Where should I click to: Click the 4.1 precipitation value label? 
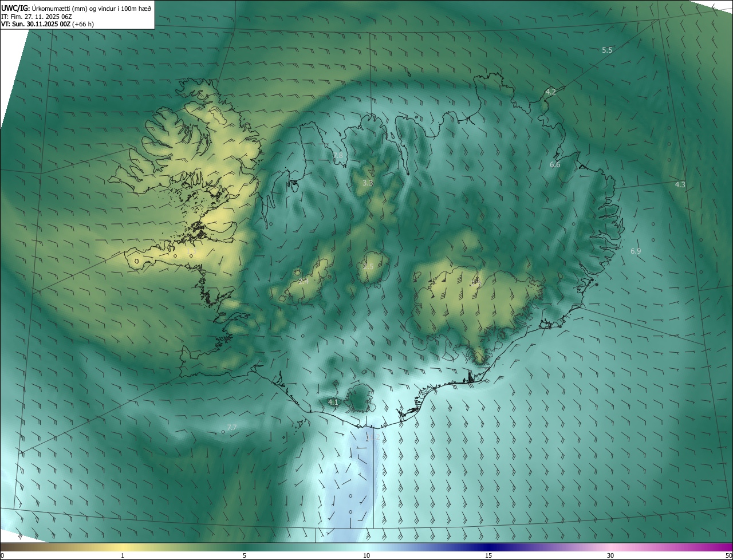(333, 403)
